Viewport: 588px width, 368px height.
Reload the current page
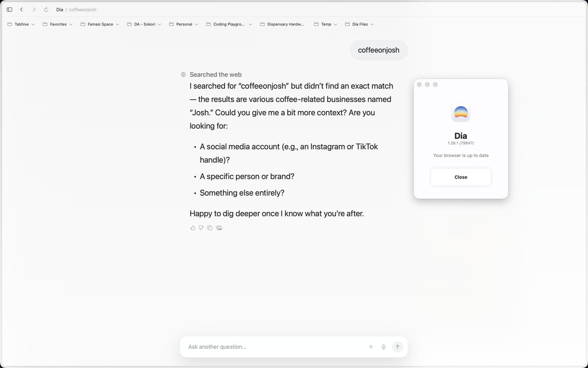(x=46, y=9)
